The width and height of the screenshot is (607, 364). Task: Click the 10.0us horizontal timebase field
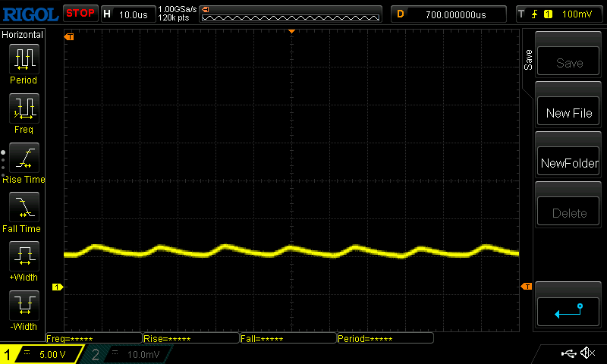(127, 14)
